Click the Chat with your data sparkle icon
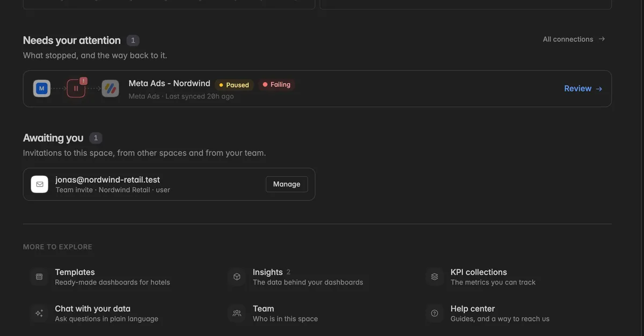Image resolution: width=644 pixels, height=336 pixels. click(39, 313)
